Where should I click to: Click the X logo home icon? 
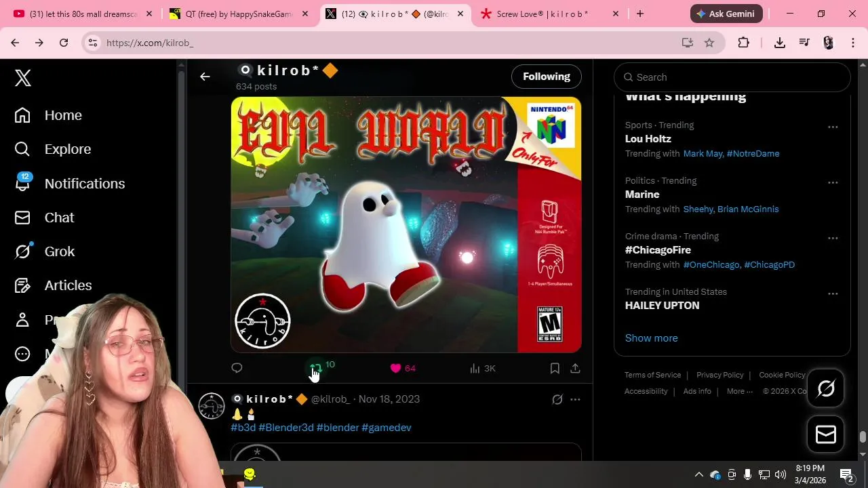click(23, 78)
